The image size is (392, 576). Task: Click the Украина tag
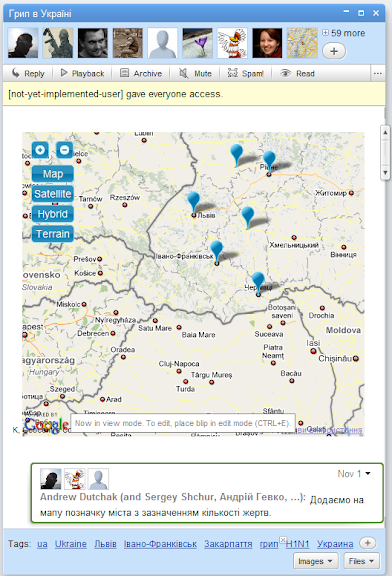pyautogui.click(x=335, y=544)
